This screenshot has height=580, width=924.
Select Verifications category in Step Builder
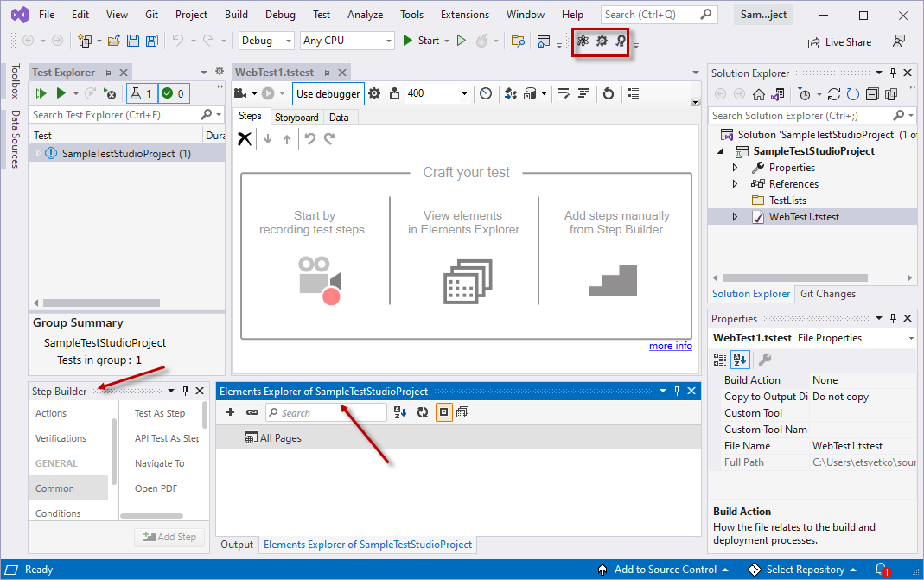click(61, 438)
